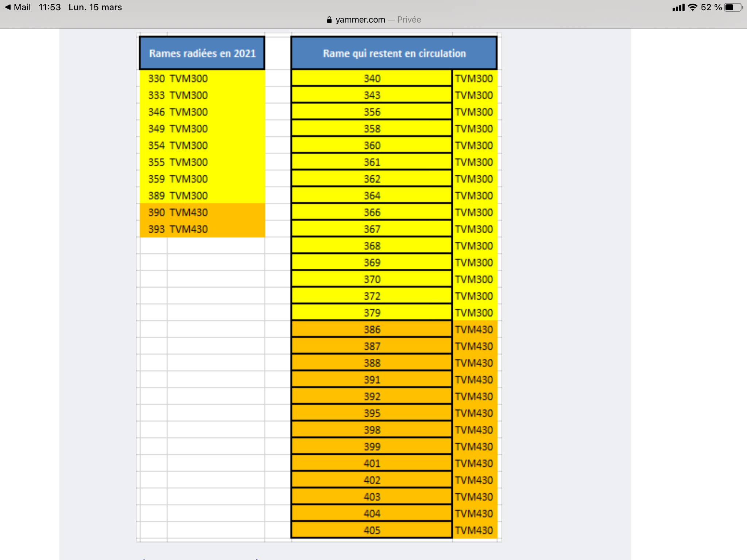Select the row '393 TVM430'
Viewport: 747px width, 560px height.
(178, 229)
